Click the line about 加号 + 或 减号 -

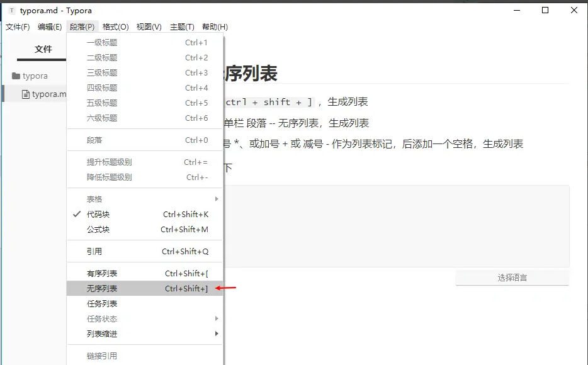pyautogui.click(x=373, y=144)
